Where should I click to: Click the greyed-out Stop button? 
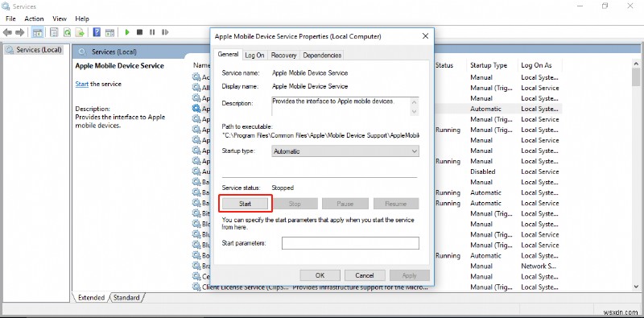coord(295,204)
